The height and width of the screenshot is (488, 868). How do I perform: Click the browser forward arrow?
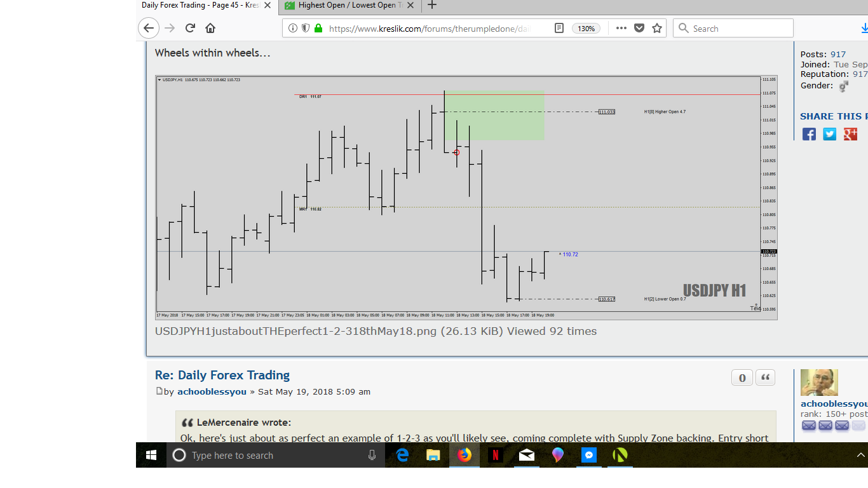tap(169, 28)
